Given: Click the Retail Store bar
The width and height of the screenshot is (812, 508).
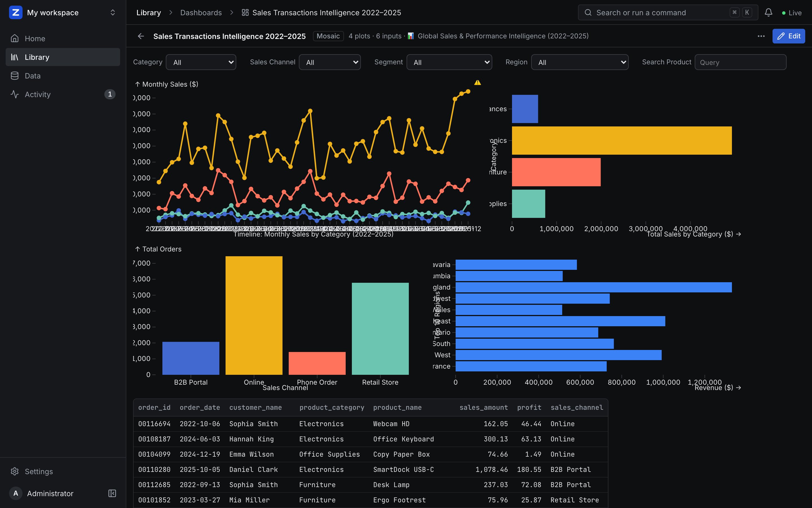Looking at the screenshot, I should click(380, 329).
